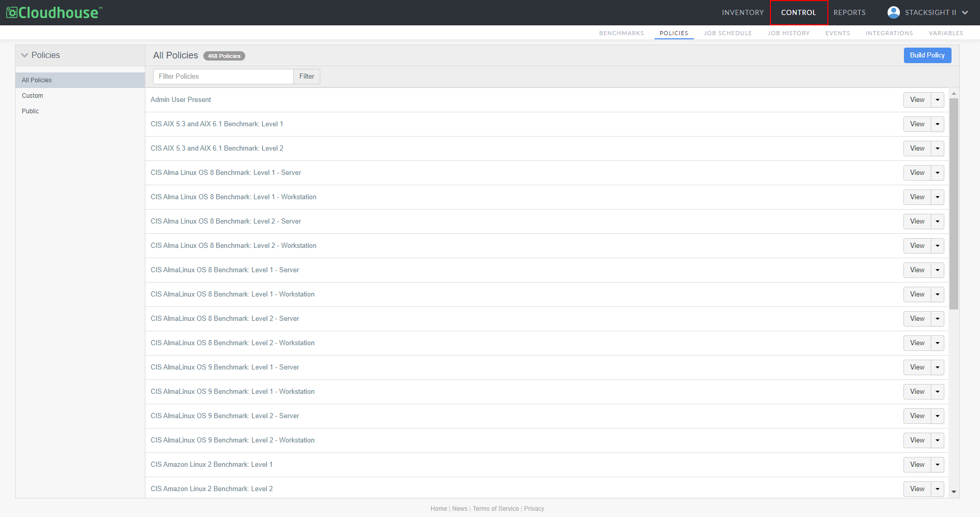Open dropdown arrow for Admin User Present
Screen dimensions: 980x517
(x=938, y=100)
